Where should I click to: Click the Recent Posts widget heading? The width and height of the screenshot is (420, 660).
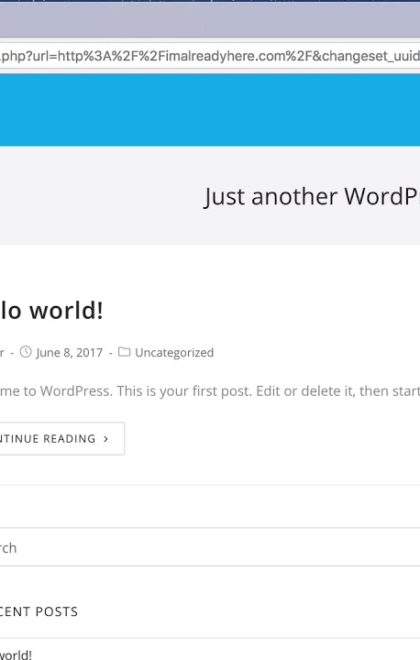pos(39,611)
